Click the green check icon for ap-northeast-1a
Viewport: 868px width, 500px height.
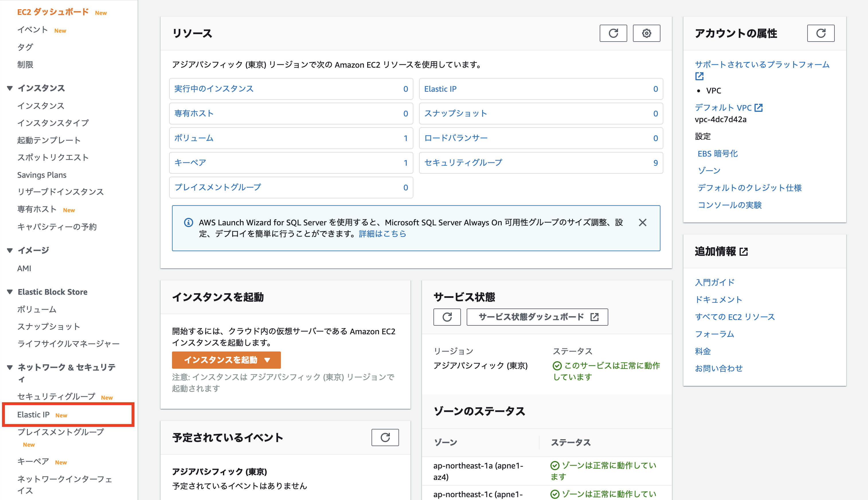click(x=555, y=466)
